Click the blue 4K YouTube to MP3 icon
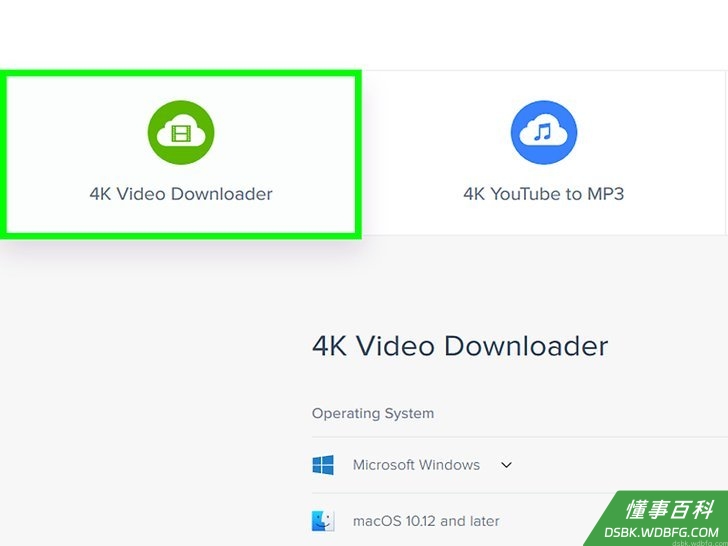Screen dimensions: 728x546 click(544, 132)
